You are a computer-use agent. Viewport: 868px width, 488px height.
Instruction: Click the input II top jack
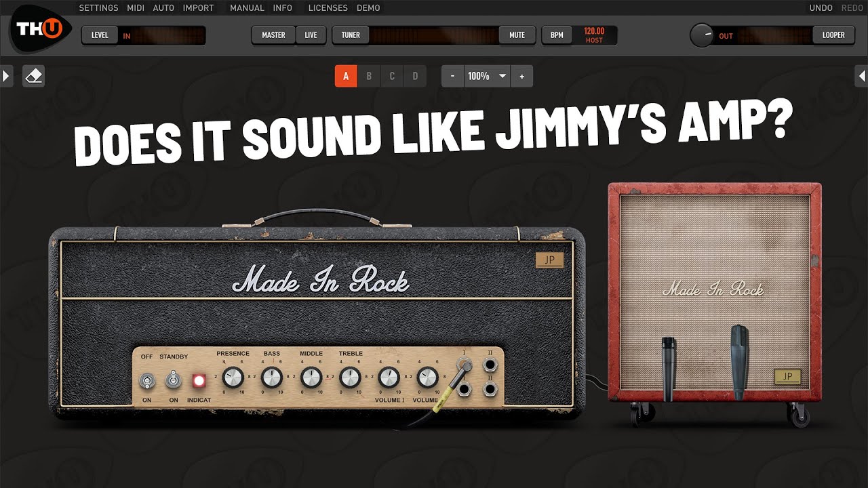[x=490, y=366]
